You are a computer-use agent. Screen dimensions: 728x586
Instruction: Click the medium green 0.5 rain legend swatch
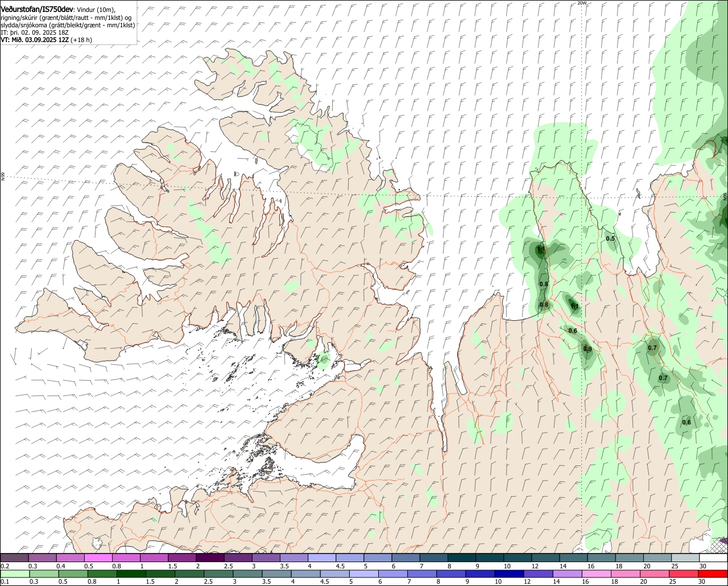tap(73, 574)
